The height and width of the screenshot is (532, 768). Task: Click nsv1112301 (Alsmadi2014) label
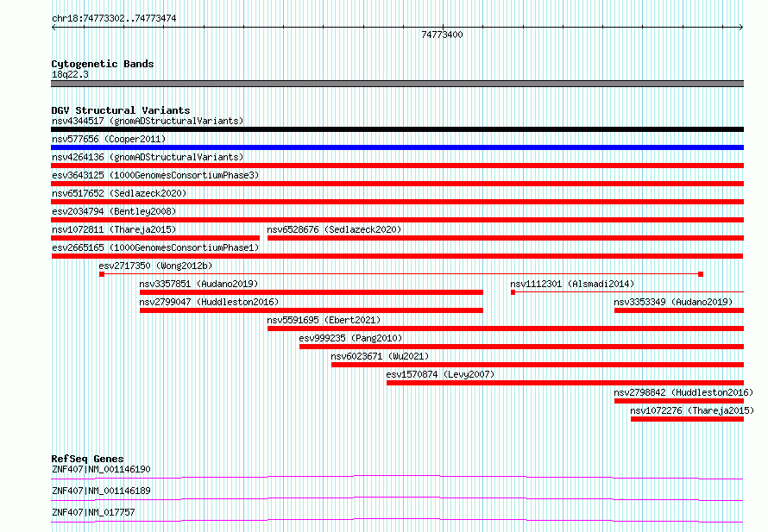point(572,284)
